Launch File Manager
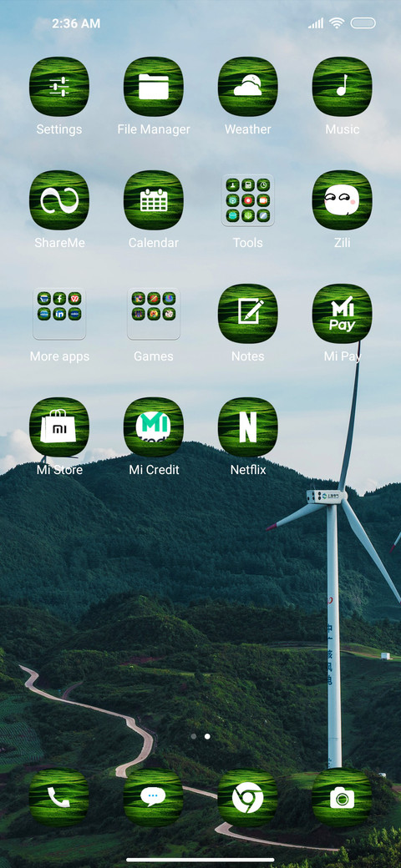This screenshot has height=868, width=401. point(154,86)
